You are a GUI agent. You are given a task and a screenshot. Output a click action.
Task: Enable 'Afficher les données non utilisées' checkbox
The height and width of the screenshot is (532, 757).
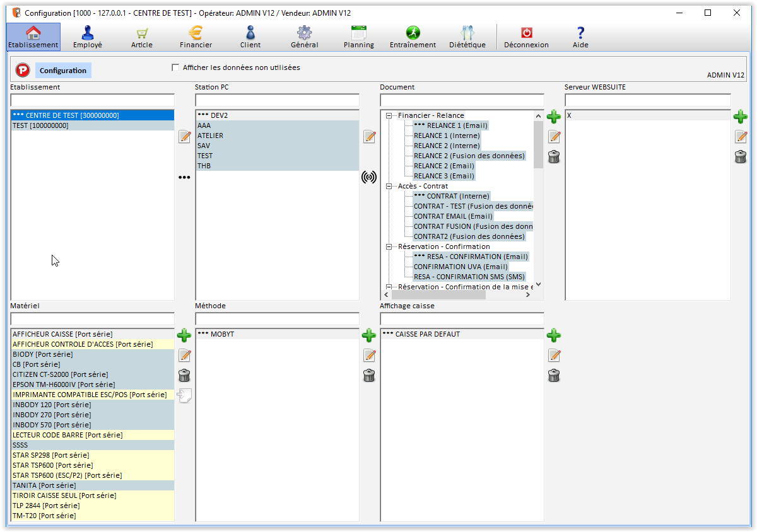click(x=176, y=67)
